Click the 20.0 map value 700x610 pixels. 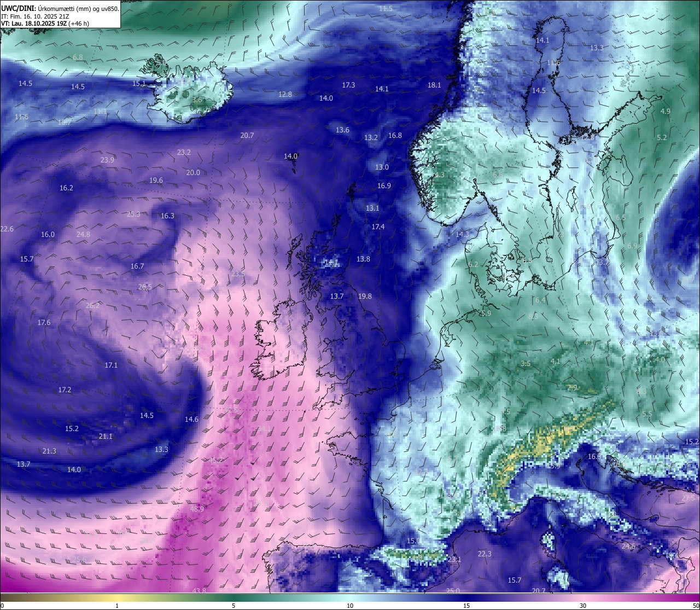pyautogui.click(x=193, y=172)
